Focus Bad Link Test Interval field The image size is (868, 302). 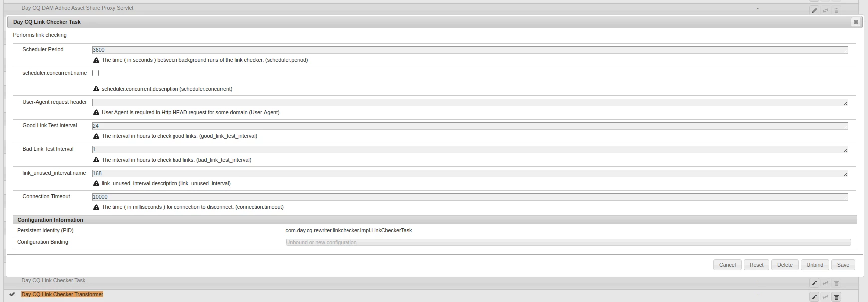pyautogui.click(x=470, y=149)
